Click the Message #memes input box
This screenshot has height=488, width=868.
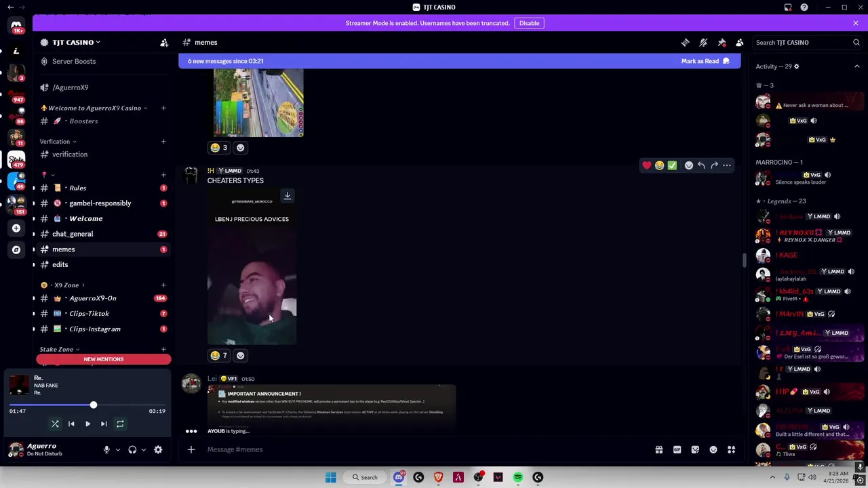tap(427, 449)
